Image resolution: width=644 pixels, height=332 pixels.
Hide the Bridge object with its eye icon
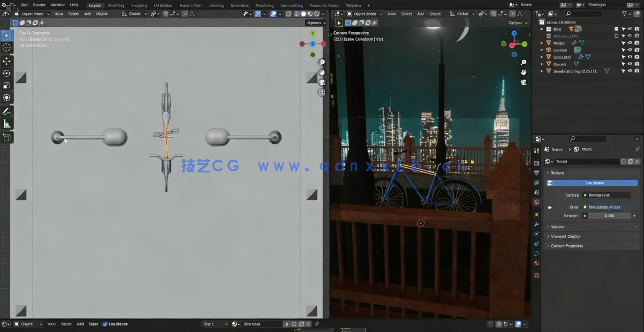click(629, 43)
